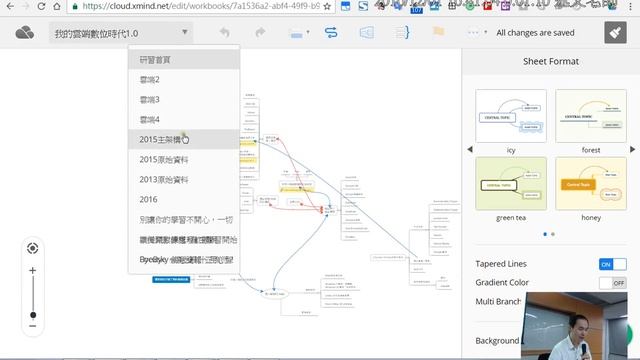Click the zoom in plus icon
The width and height of the screenshot is (640, 360).
coord(33,270)
